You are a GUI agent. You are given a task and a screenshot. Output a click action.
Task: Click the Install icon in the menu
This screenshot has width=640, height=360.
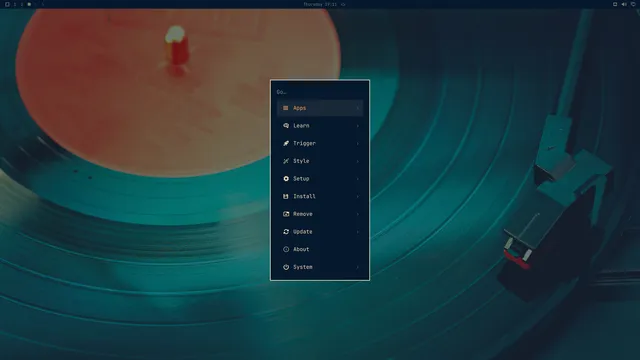click(x=286, y=196)
